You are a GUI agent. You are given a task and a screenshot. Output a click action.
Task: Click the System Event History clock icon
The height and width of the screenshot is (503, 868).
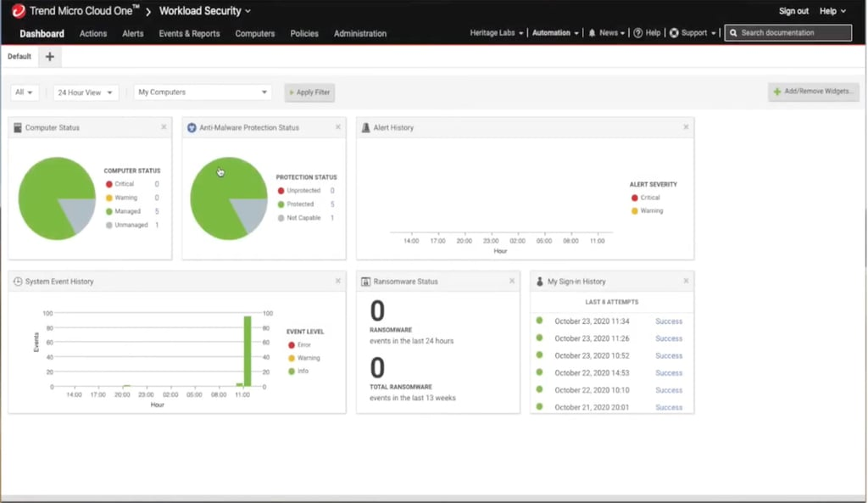(18, 282)
